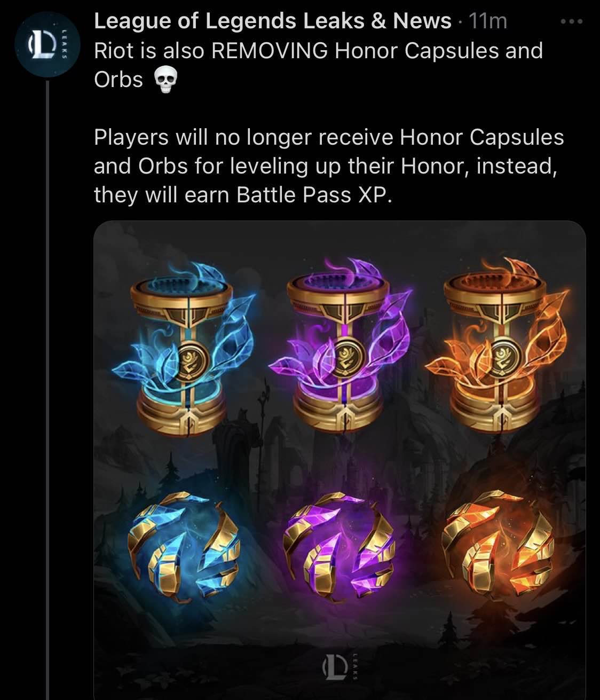Open the League of Legends Leaks & News profile name
600x700 pixels.
272,21
